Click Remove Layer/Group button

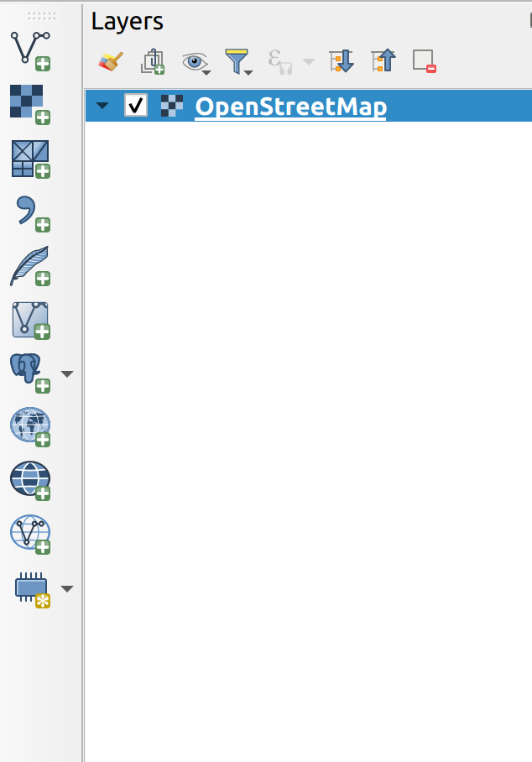(x=424, y=62)
